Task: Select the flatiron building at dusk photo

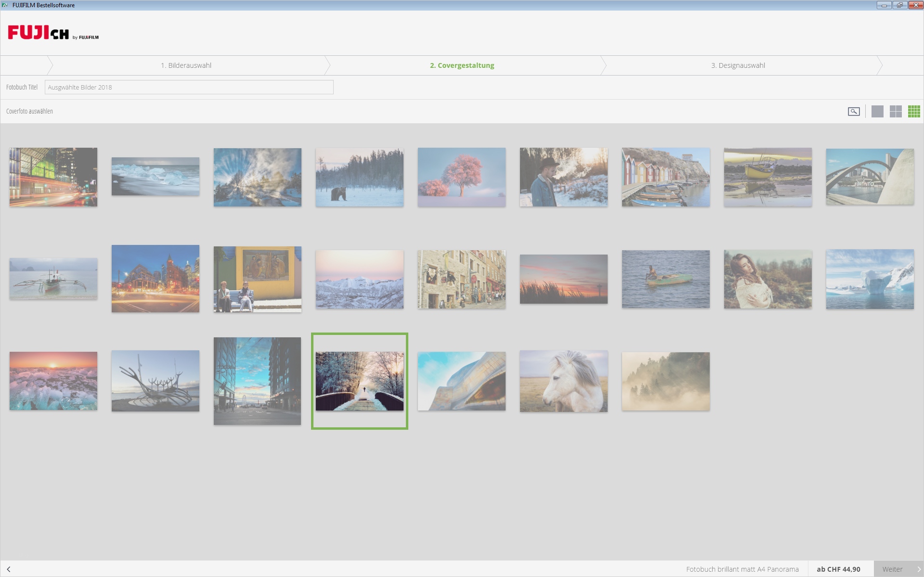Action: point(156,279)
